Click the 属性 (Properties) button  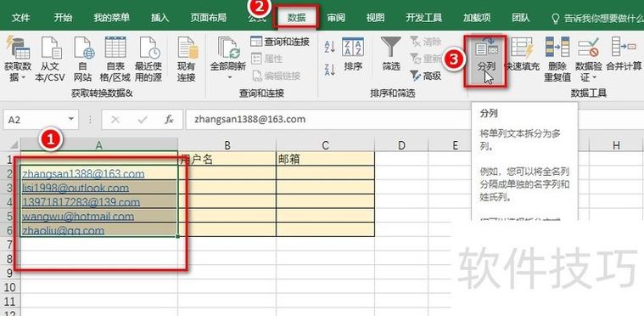(267, 59)
